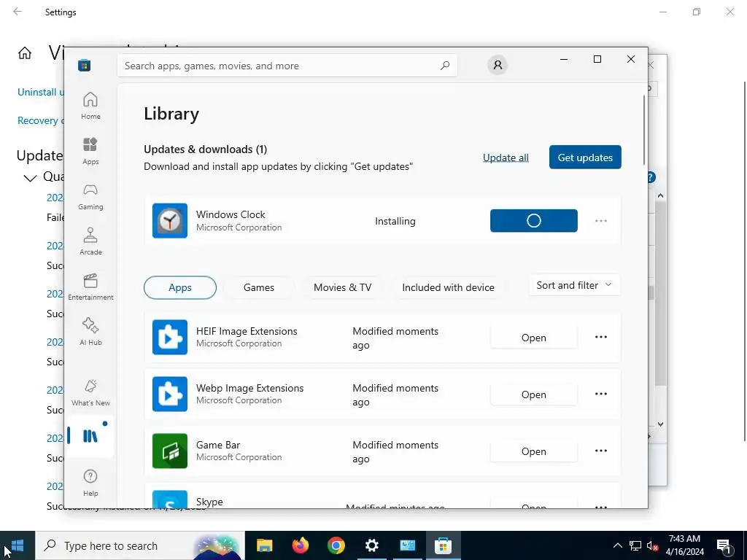This screenshot has width=747, height=560.
Task: Open AI Hub in the Store sidebar
Action: [90, 332]
